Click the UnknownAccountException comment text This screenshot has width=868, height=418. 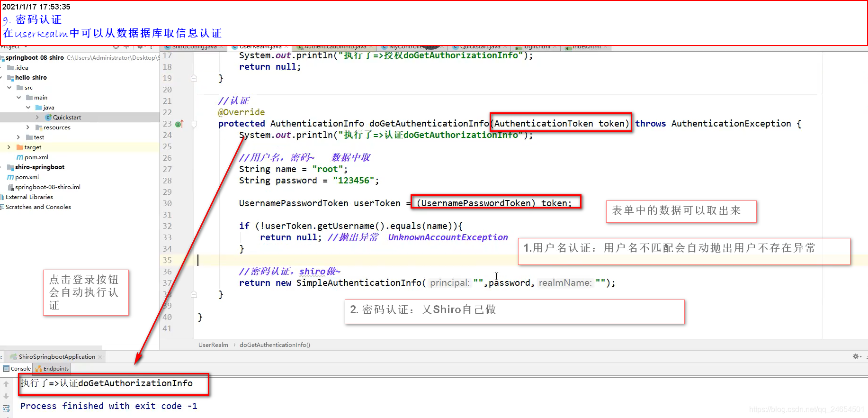[x=448, y=237]
